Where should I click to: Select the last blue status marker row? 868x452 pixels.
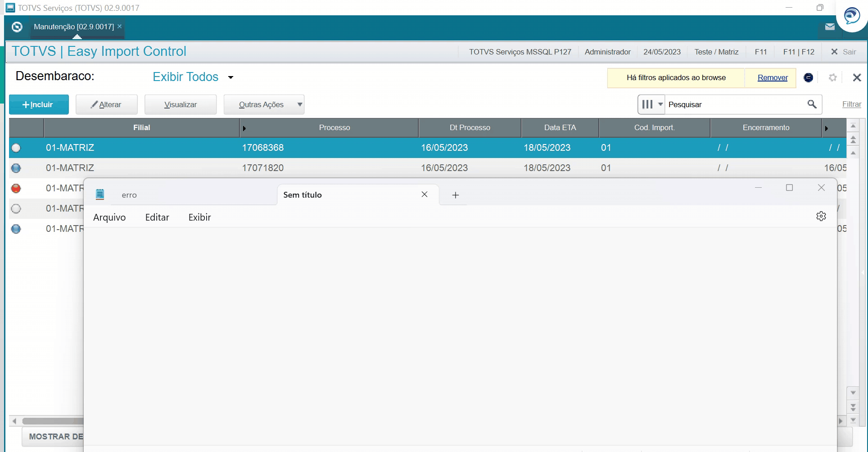coord(16,229)
